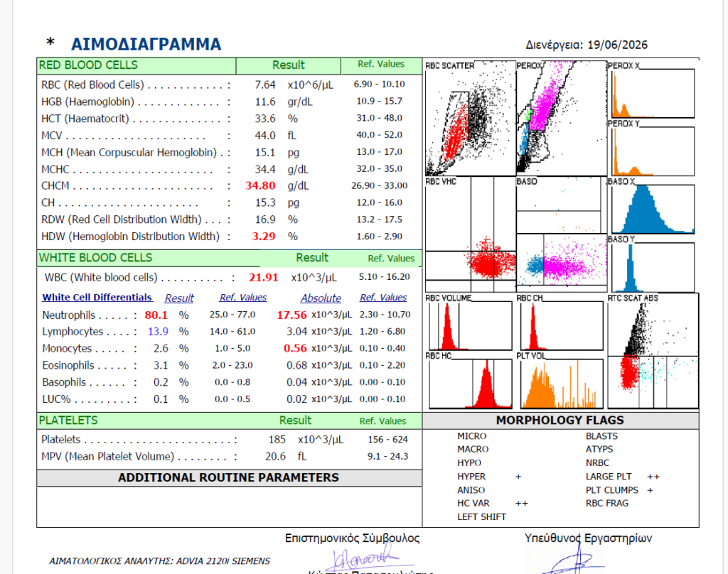Click the White Cell Differentials heading
Screen dimensions: 728x574
click(x=97, y=298)
